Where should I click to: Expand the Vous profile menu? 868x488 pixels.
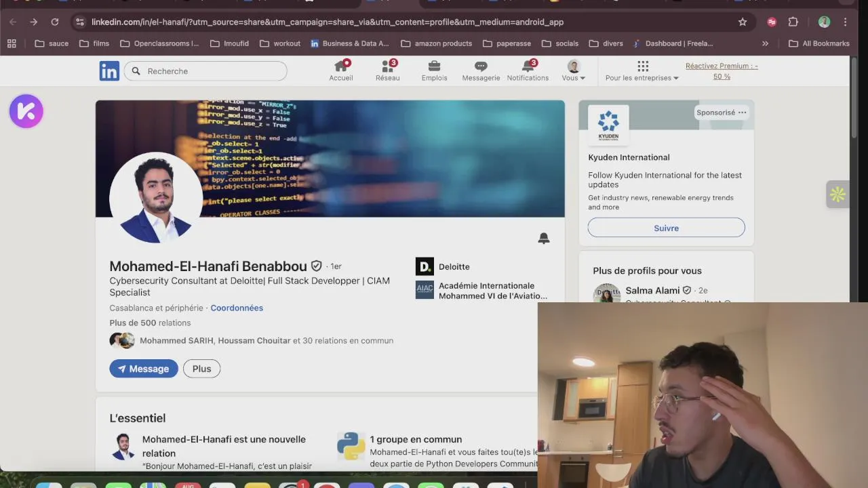574,70
